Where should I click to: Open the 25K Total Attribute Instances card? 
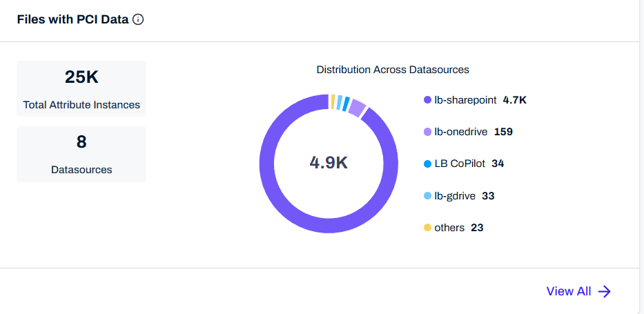point(81,88)
